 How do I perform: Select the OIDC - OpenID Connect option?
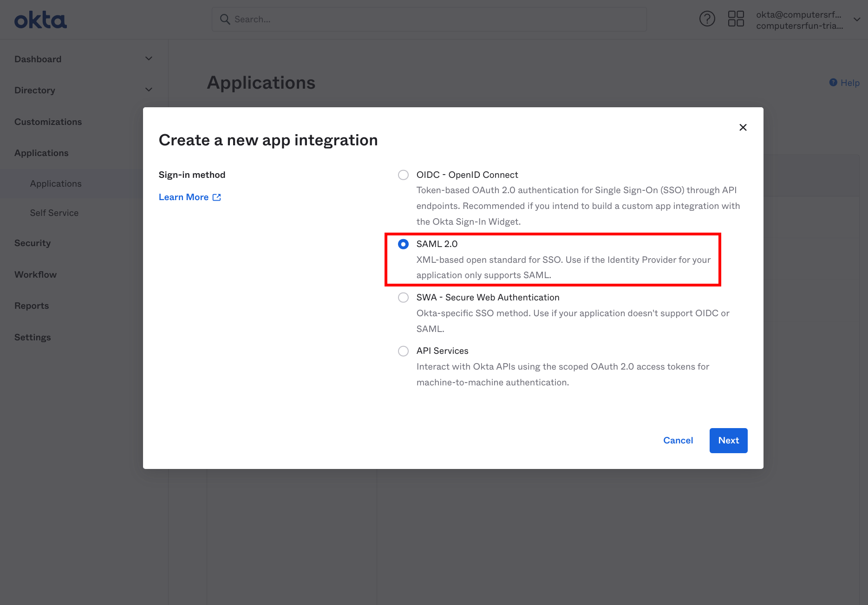(403, 175)
